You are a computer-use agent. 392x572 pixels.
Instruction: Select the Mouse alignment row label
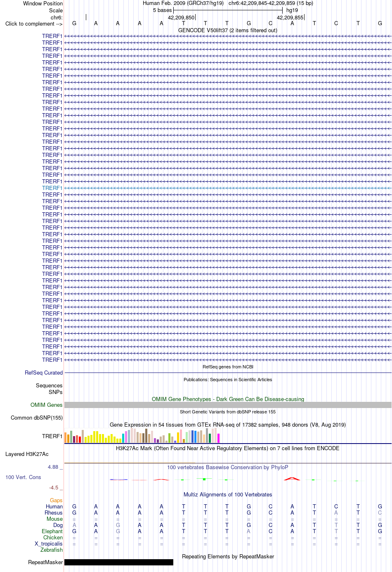tap(55, 519)
